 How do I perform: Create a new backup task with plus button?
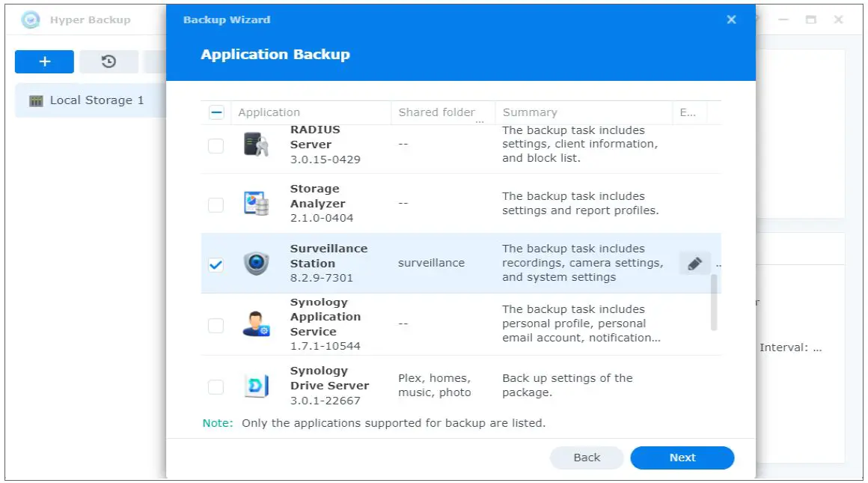click(44, 61)
